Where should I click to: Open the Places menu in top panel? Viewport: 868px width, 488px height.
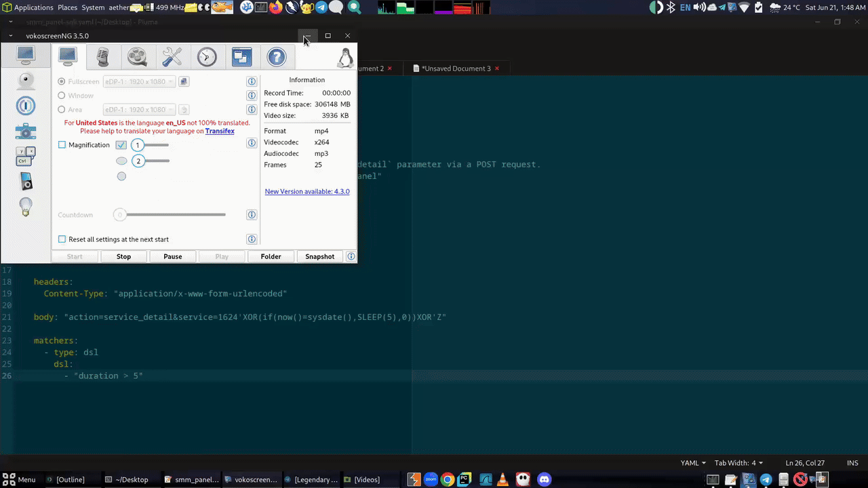click(67, 7)
